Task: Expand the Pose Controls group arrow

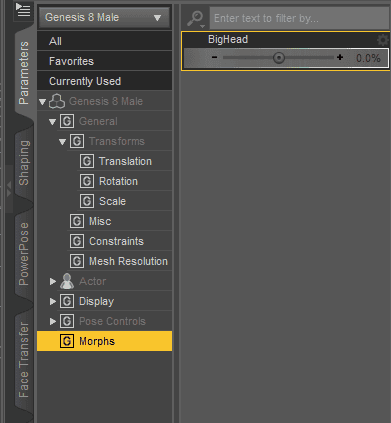Action: click(53, 321)
